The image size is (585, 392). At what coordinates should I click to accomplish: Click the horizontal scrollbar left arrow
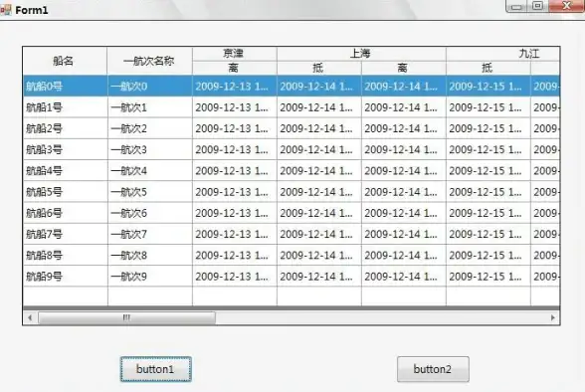30,318
